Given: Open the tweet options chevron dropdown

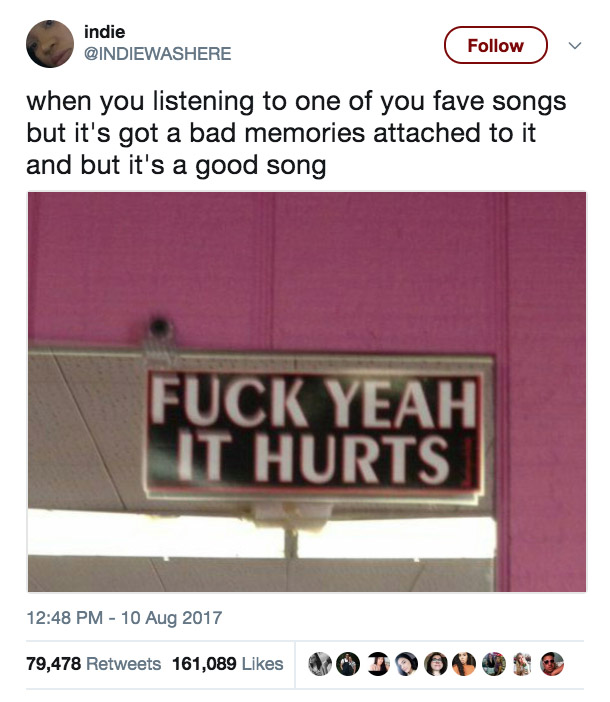Looking at the screenshot, I should tap(575, 45).
